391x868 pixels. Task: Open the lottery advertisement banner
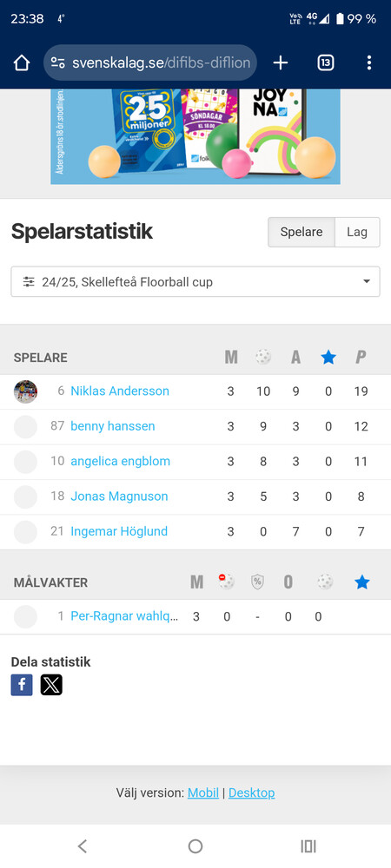pos(195,136)
